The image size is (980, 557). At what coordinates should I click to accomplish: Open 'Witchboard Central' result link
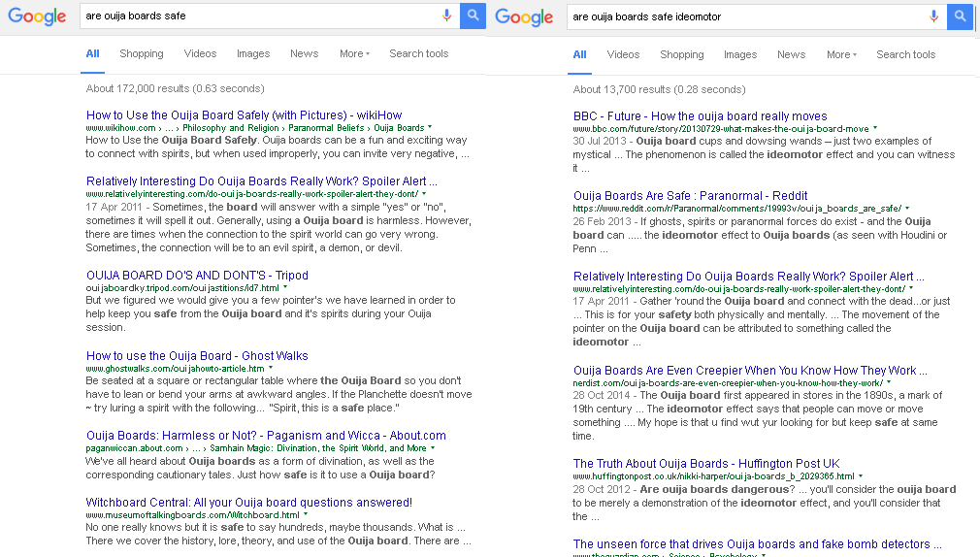(x=248, y=502)
